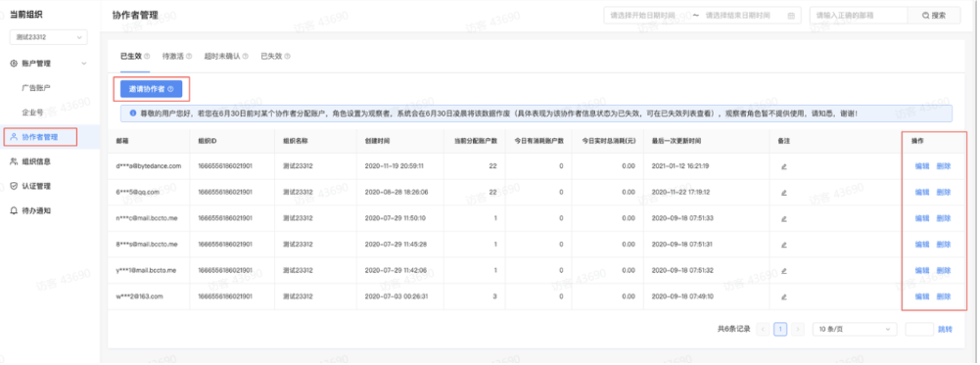Click the 搜索 search button

tap(934, 16)
